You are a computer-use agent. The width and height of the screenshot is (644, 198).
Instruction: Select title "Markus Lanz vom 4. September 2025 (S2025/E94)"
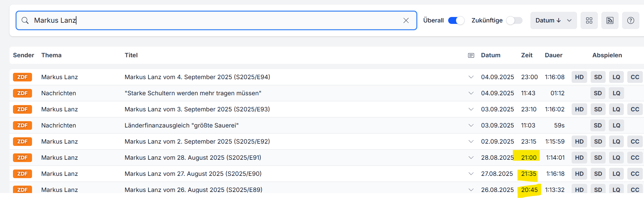(197, 77)
